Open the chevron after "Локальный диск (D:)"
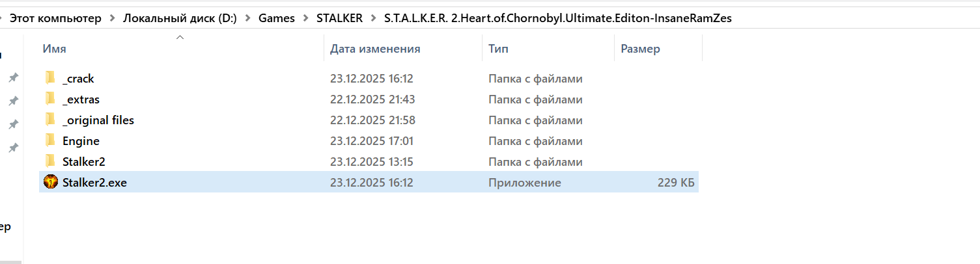This screenshot has width=980, height=264. point(247,19)
